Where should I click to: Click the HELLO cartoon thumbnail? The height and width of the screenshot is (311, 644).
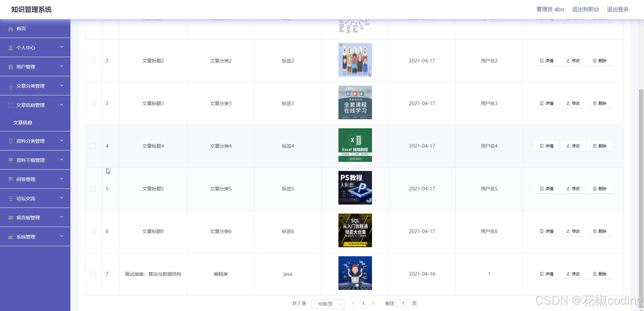click(355, 60)
